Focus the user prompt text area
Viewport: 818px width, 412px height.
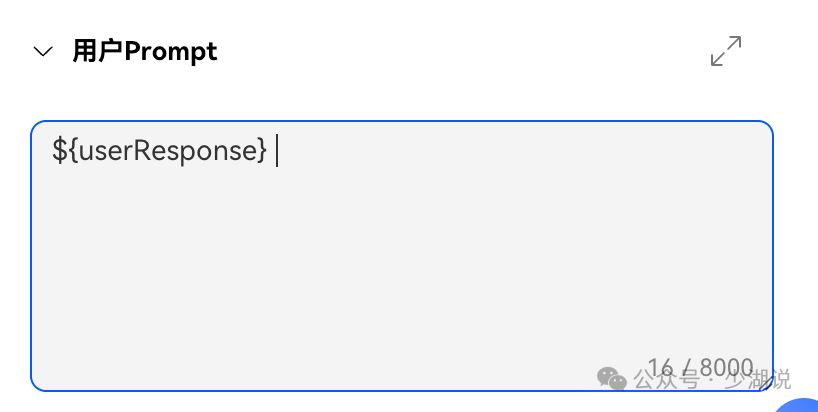[402, 256]
